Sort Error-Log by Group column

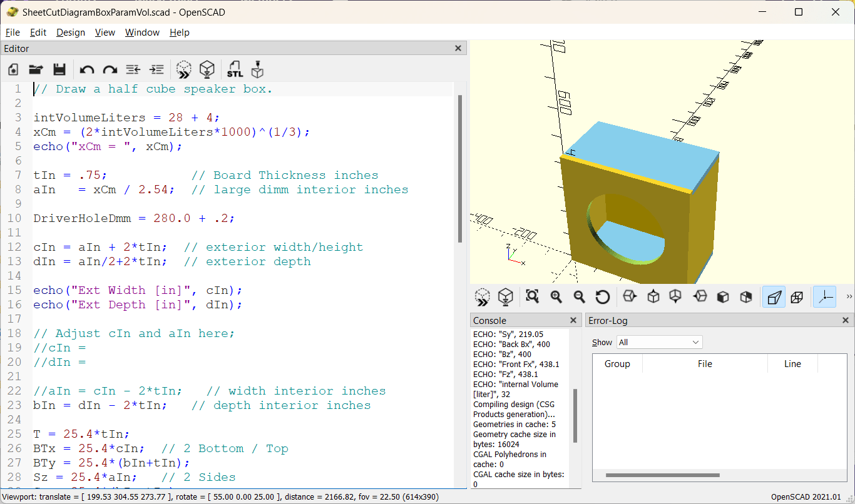617,364
